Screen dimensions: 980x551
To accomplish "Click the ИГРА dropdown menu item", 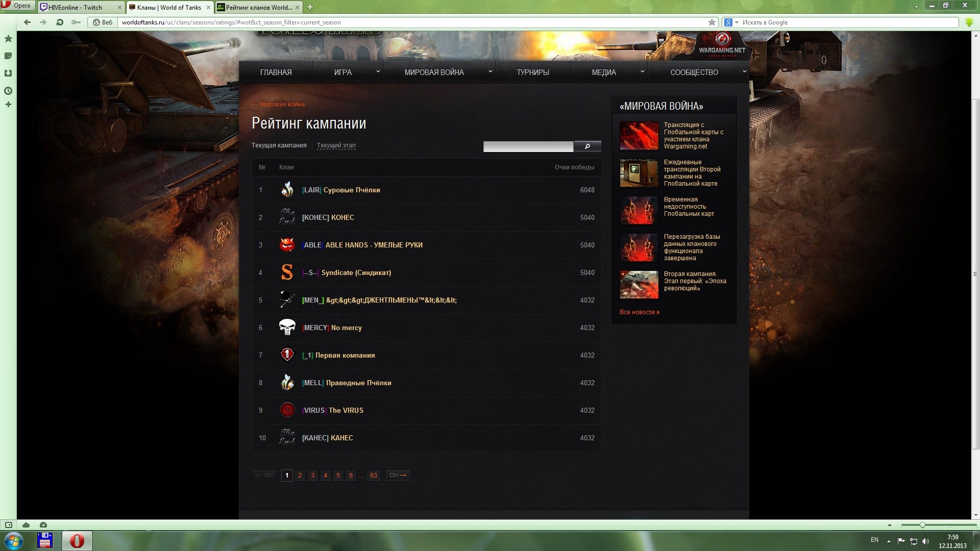I will coord(344,72).
